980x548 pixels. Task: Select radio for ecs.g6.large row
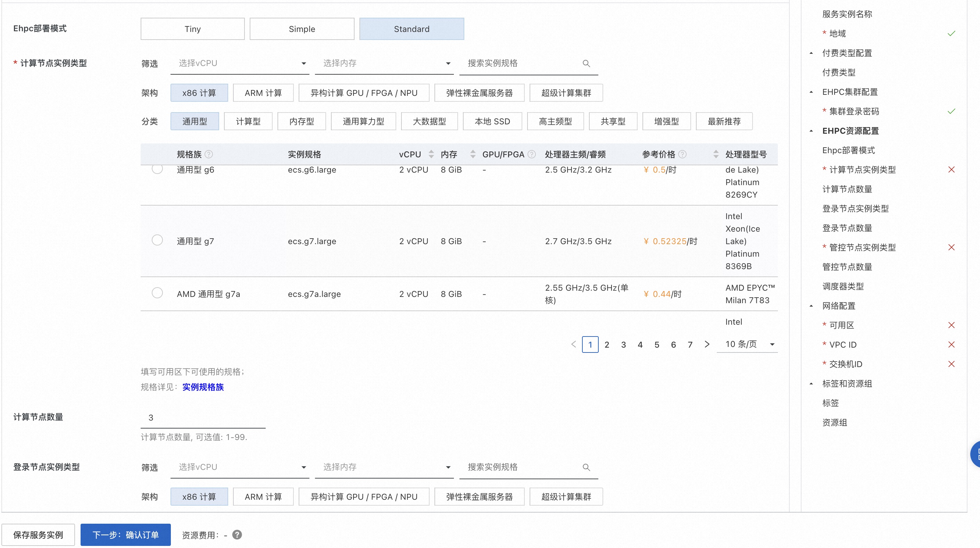(x=157, y=169)
